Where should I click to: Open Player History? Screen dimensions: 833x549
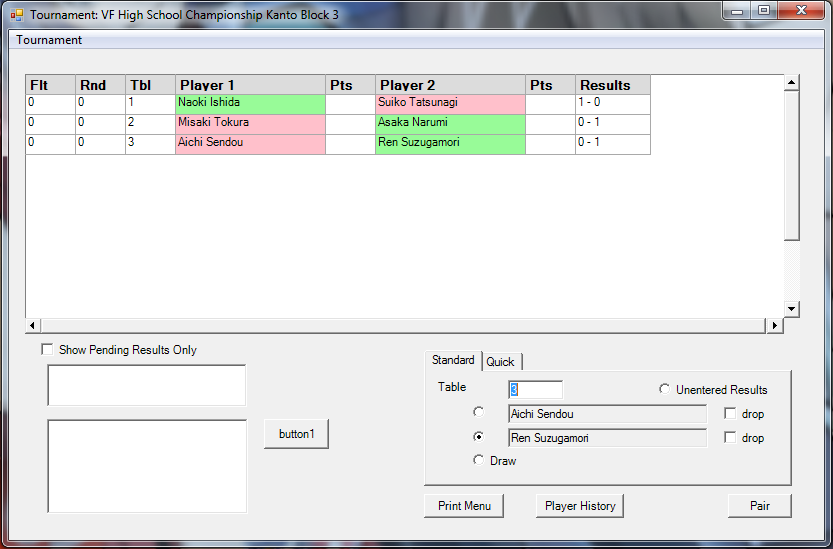point(580,505)
